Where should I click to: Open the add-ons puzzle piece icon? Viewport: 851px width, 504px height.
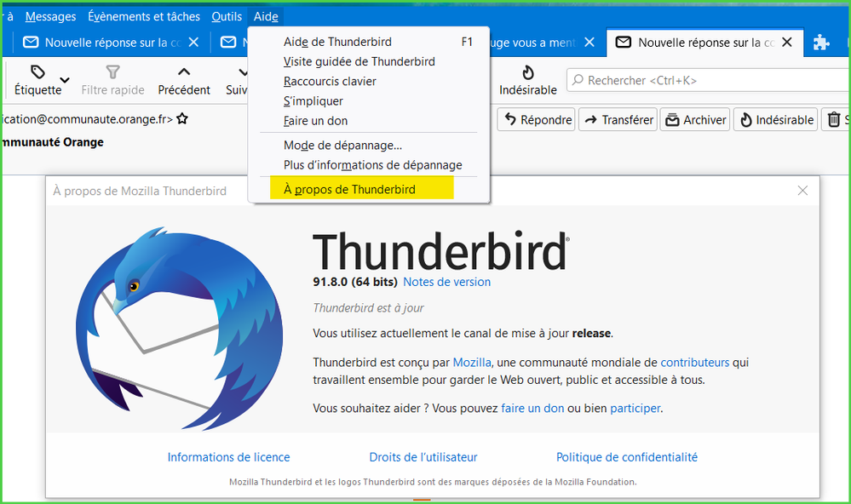click(821, 43)
